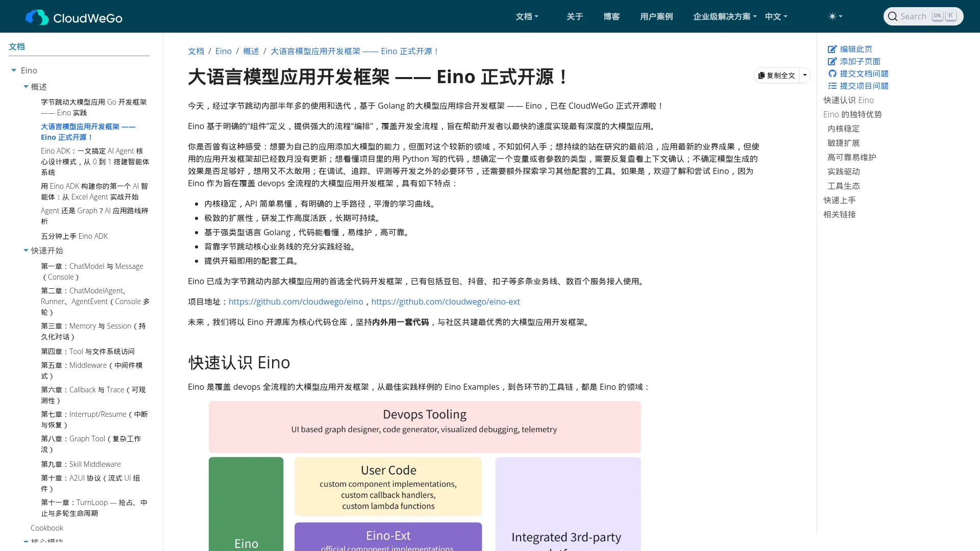Jump to 敏捷扩展 in outline

pyautogui.click(x=843, y=143)
